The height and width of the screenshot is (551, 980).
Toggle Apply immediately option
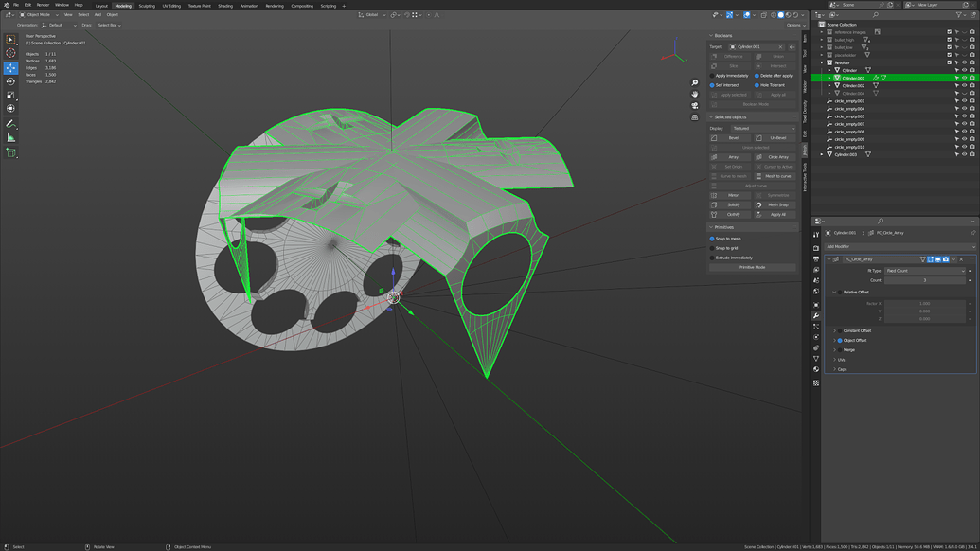coord(712,76)
